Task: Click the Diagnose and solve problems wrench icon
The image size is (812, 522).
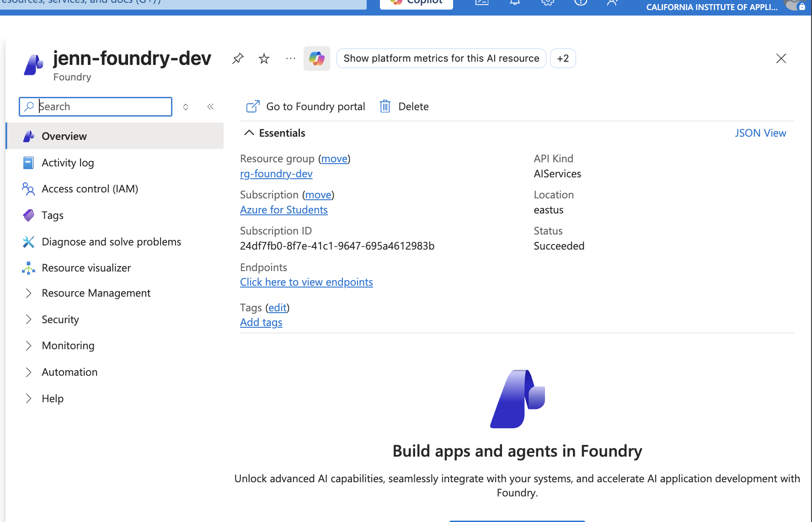Action: click(x=28, y=242)
